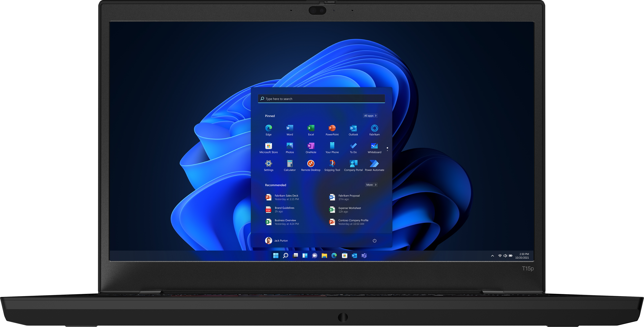
Task: Expand the All apps list
Action: 370,115
